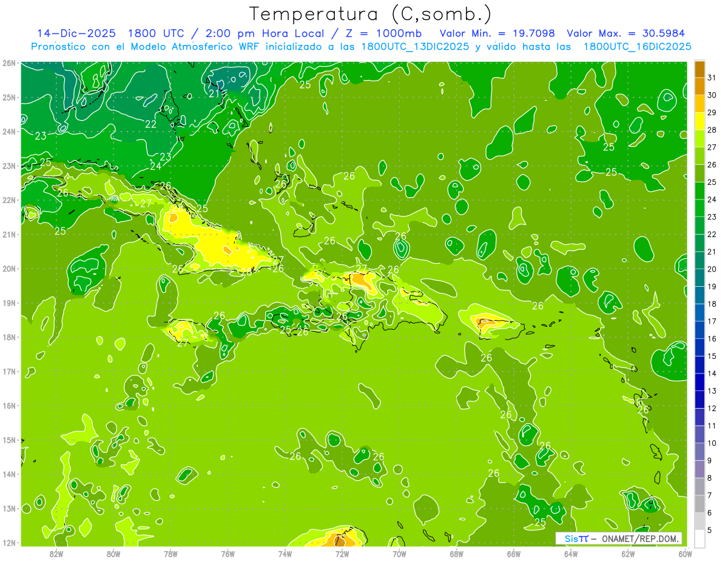728x562 pixels.
Task: Click the '6' label on the color scale
Action: tap(710, 513)
